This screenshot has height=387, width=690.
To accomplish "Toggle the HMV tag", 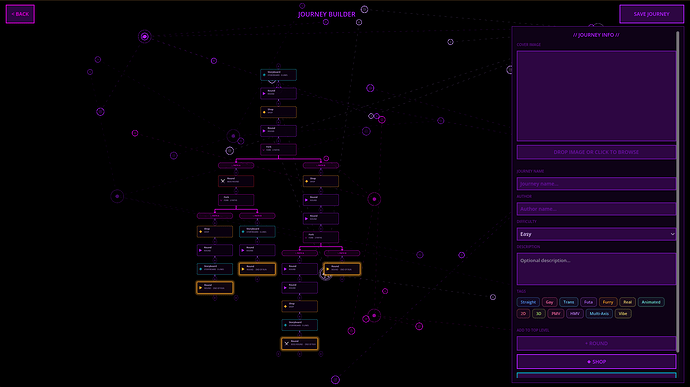I will (x=575, y=313).
